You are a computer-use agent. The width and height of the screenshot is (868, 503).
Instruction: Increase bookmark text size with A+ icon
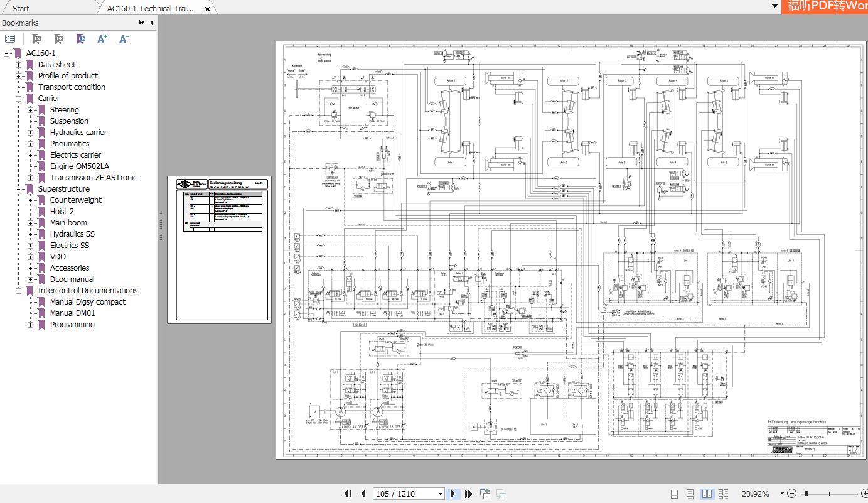[102, 39]
